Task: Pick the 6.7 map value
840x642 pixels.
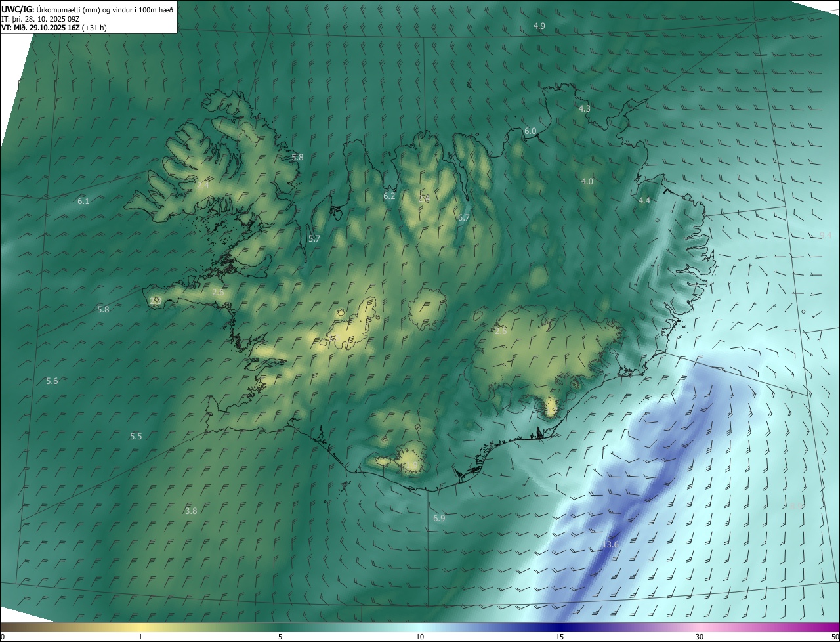Action: click(x=464, y=217)
